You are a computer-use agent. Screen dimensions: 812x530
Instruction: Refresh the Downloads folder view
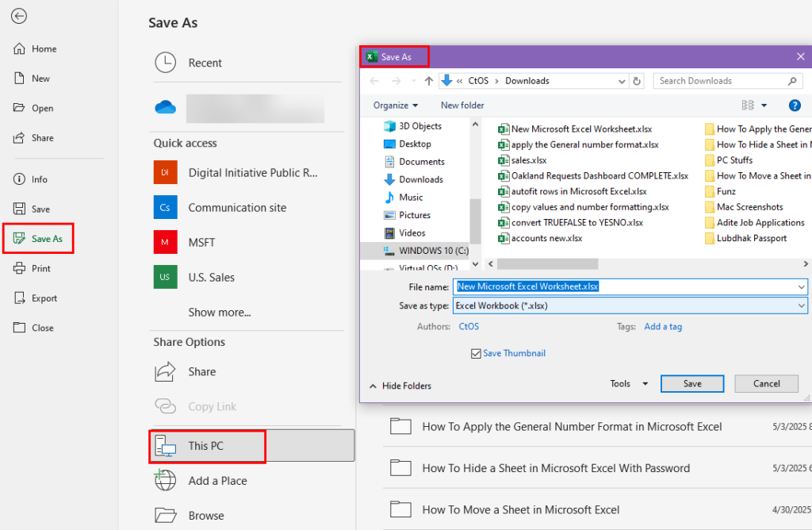point(637,82)
